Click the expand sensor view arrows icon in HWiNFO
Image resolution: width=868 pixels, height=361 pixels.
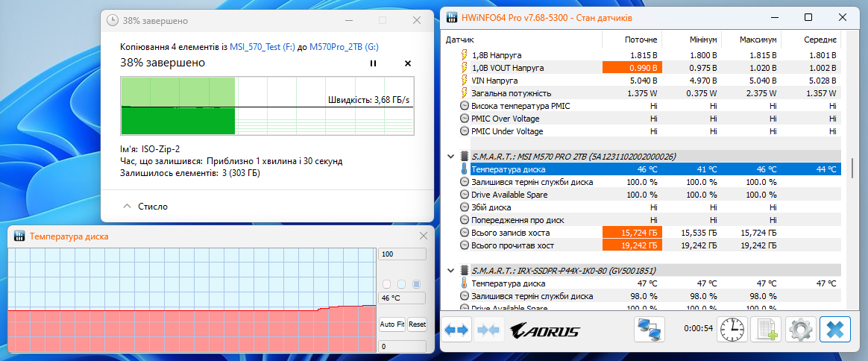pos(456,330)
